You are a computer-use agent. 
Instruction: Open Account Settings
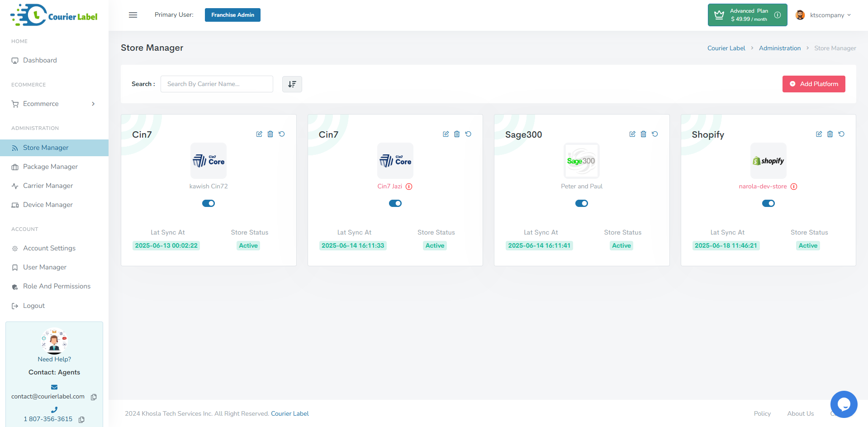54,248
